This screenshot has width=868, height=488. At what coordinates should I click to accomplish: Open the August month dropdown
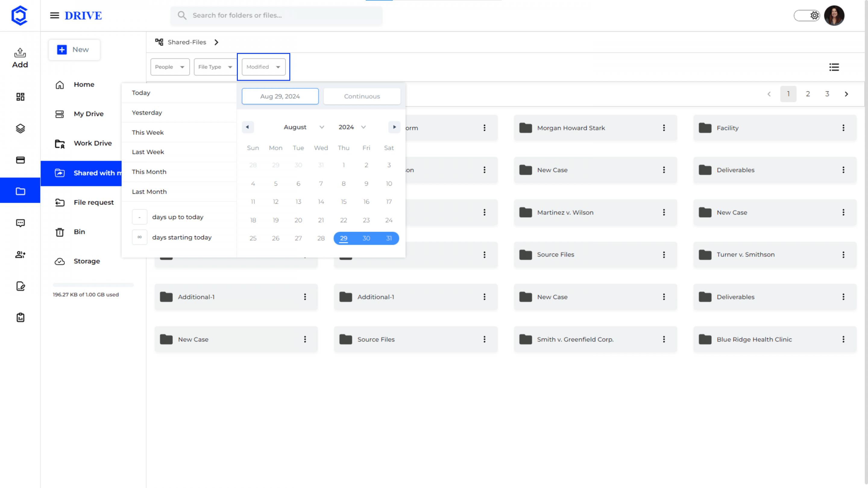[x=303, y=127]
